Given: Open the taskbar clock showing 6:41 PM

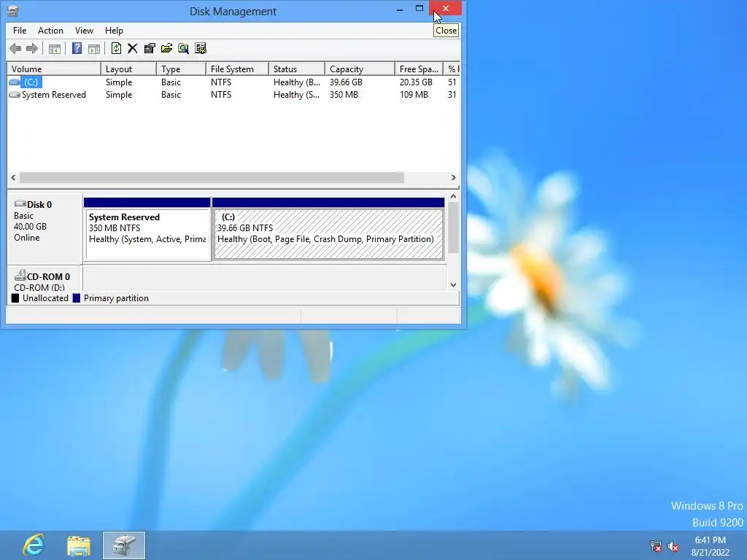Looking at the screenshot, I should 710,545.
